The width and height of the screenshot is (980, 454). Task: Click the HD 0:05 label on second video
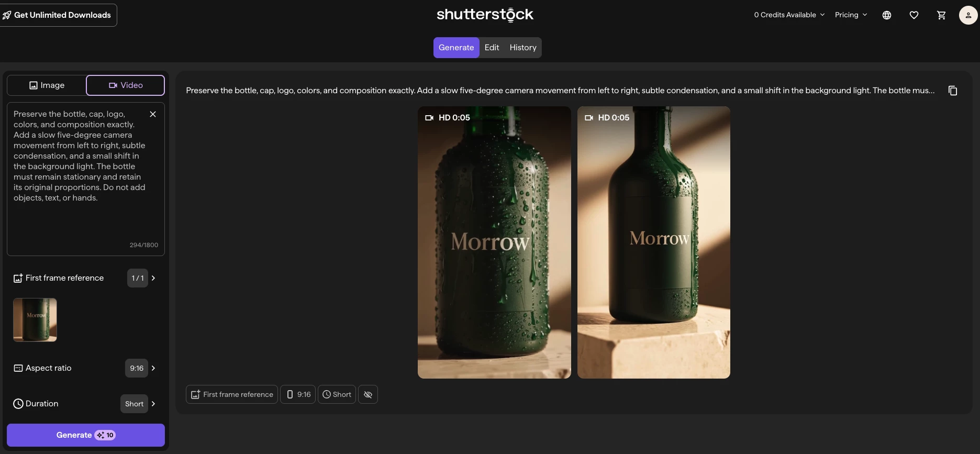(614, 118)
